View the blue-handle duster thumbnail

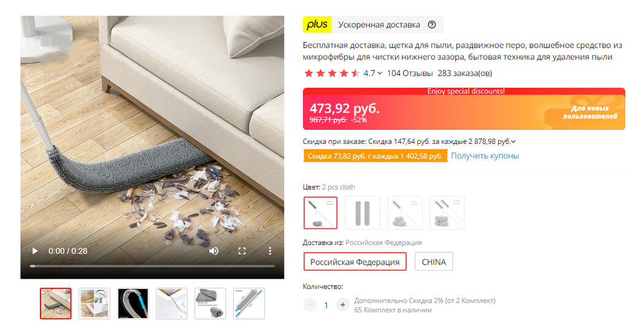click(x=132, y=304)
